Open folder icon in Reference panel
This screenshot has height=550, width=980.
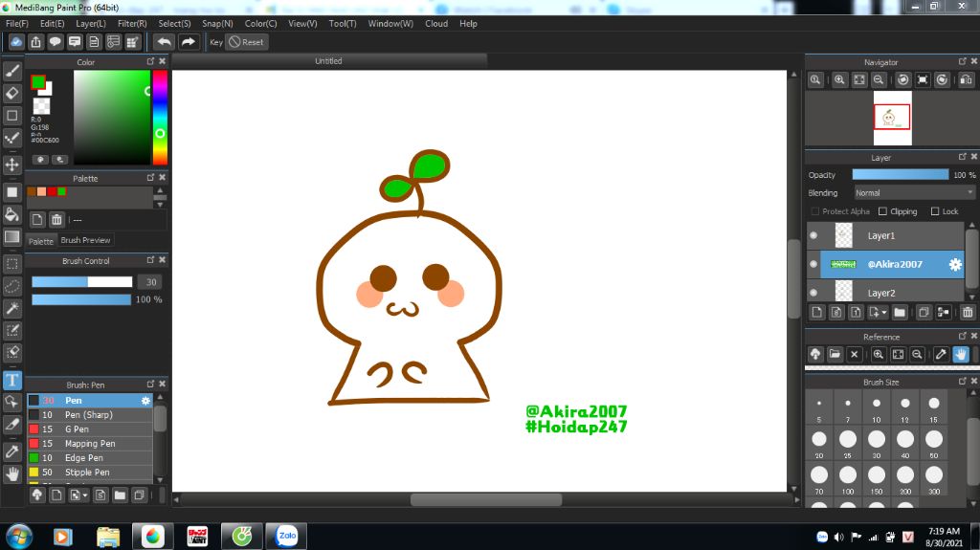[x=835, y=354]
